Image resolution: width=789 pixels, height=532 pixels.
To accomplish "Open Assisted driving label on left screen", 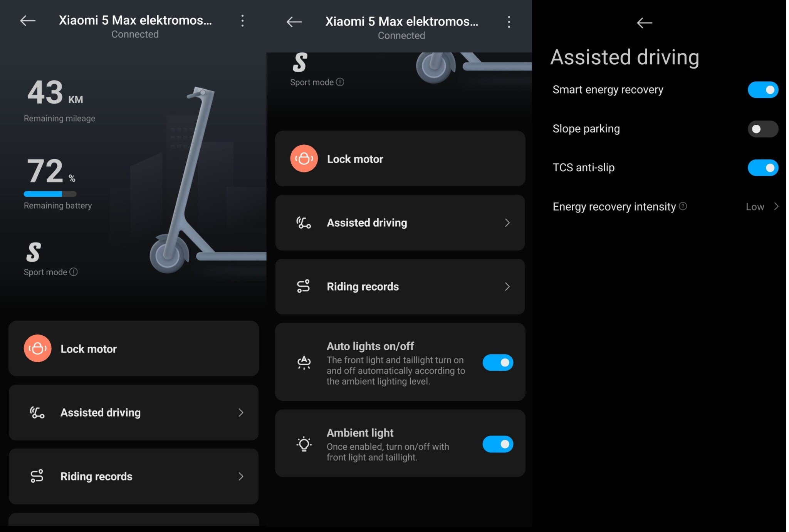I will pyautogui.click(x=101, y=413).
